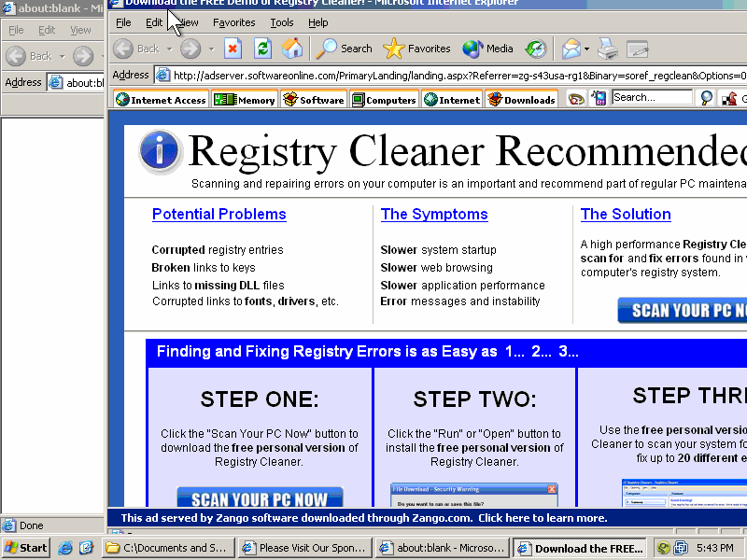This screenshot has height=560, width=747.
Task: Refresh the page with the green arrows icon
Action: [262, 49]
